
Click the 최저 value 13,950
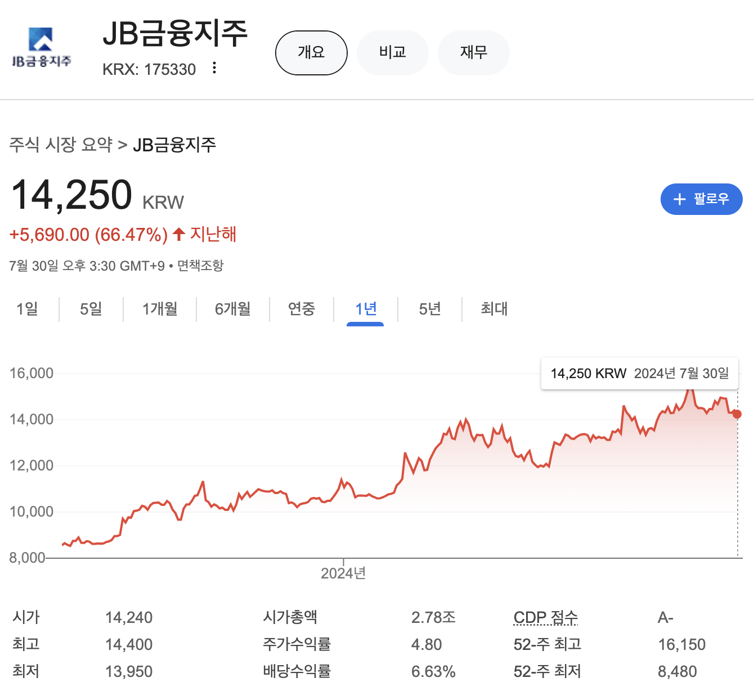129,672
